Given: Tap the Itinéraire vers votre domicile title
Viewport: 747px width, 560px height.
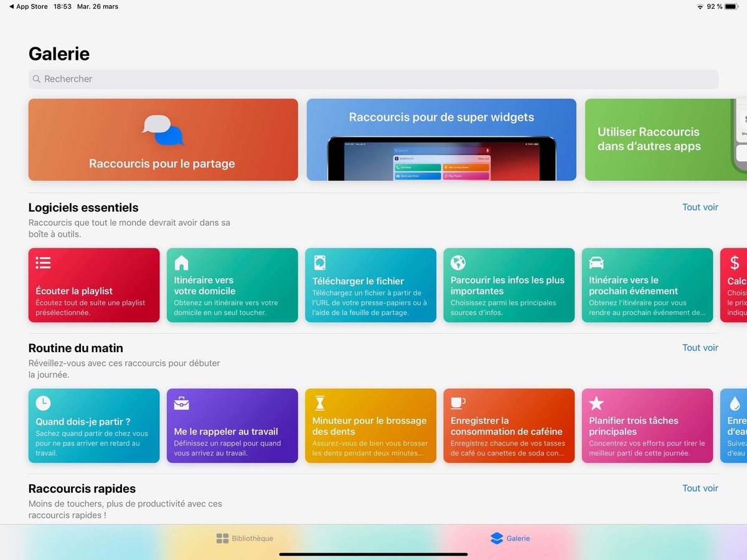Looking at the screenshot, I should [x=205, y=286].
